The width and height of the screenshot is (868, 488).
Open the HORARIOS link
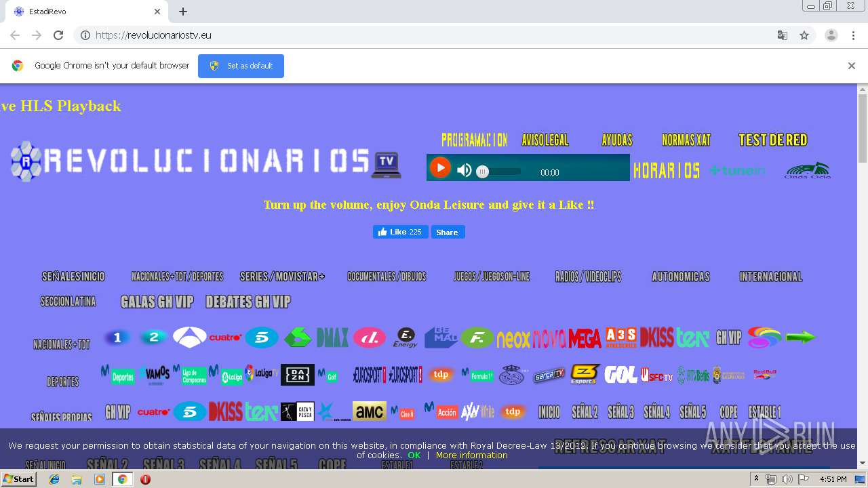tap(667, 170)
